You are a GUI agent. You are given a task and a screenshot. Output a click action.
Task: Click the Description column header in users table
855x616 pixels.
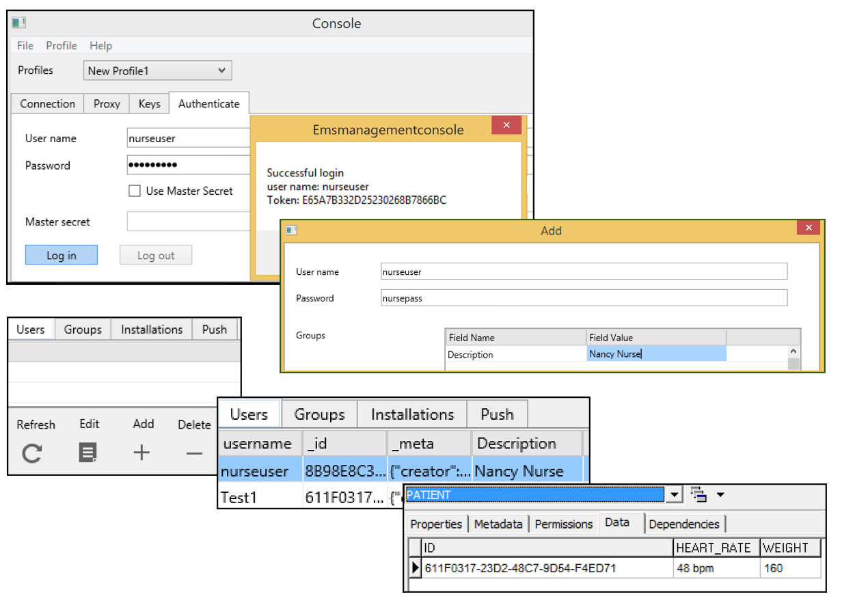point(527,443)
